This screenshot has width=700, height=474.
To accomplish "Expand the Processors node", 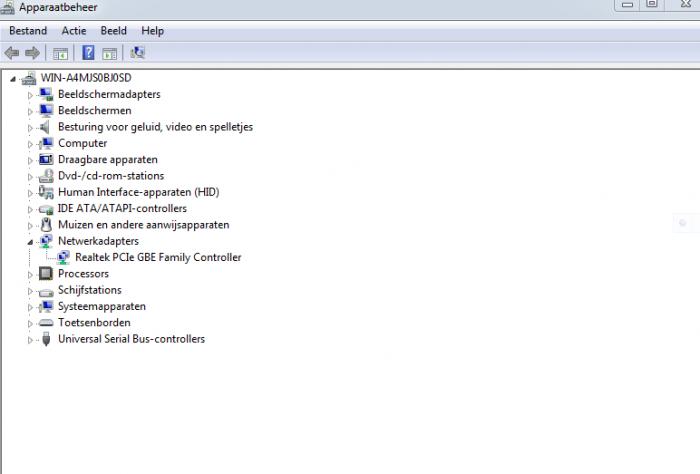I will [x=30, y=274].
